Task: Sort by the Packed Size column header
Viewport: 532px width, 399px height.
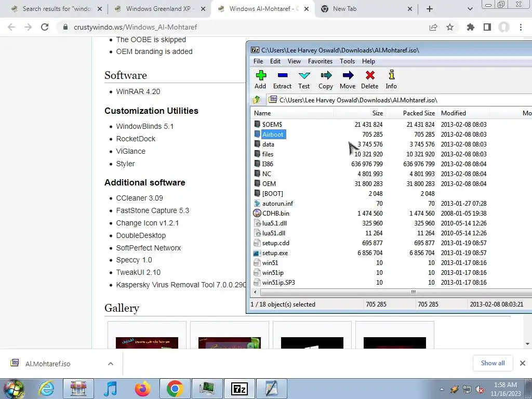Action: [x=411, y=113]
